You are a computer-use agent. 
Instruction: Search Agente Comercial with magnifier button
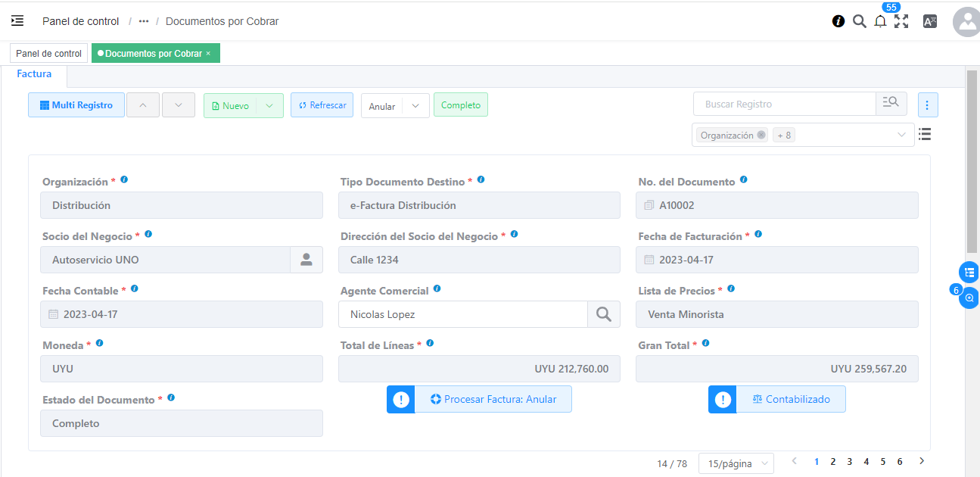coord(603,314)
